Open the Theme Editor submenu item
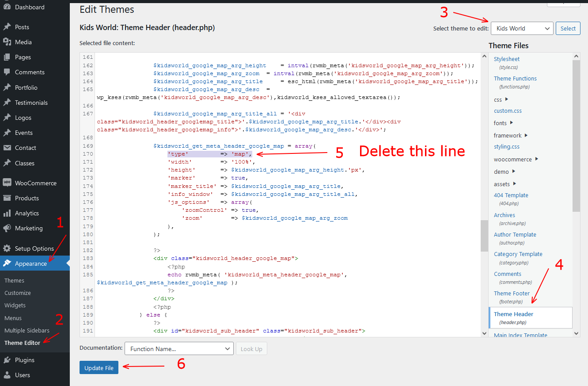This screenshot has height=386, width=588. click(22, 343)
